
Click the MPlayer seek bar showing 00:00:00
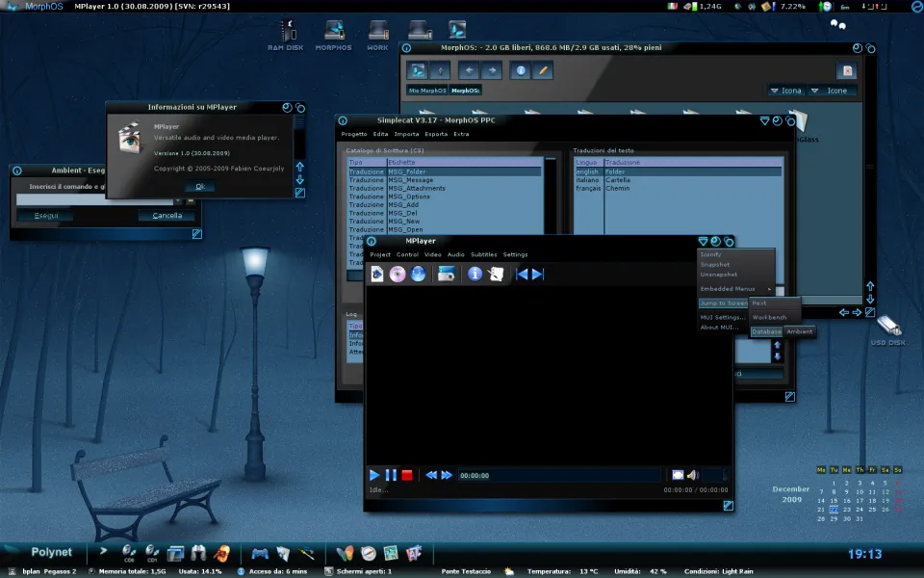point(558,475)
